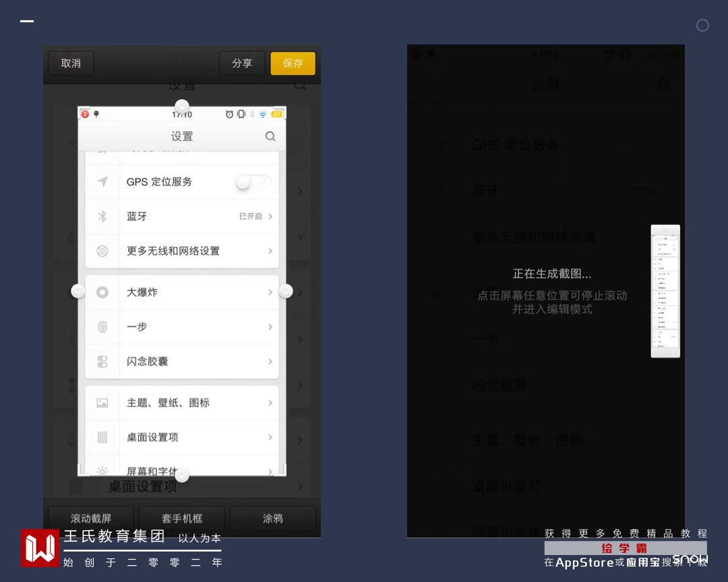Viewport: 728px width, 582px height.
Task: Toggle the GPS 定位服务 switch
Action: click(253, 181)
